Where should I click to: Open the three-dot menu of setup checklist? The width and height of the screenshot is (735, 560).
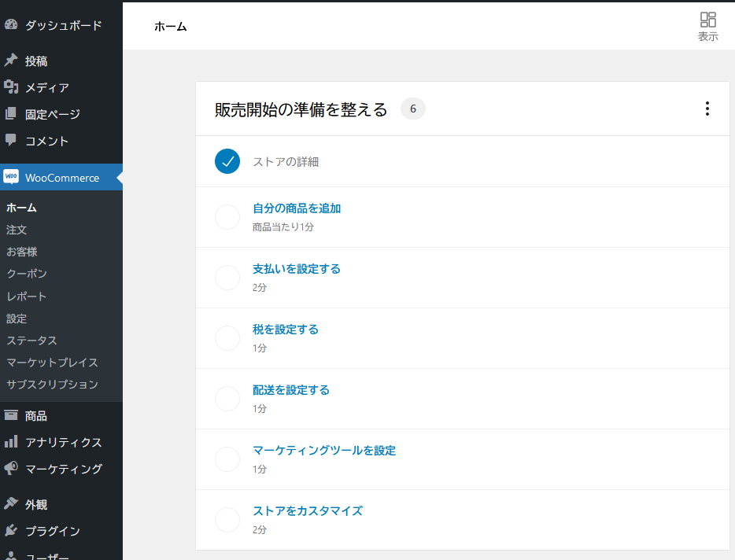point(707,109)
